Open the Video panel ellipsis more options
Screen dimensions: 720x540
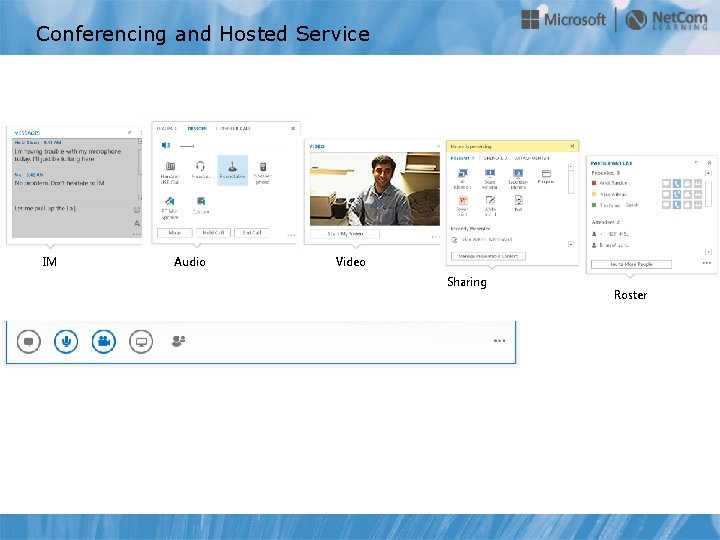click(435, 237)
